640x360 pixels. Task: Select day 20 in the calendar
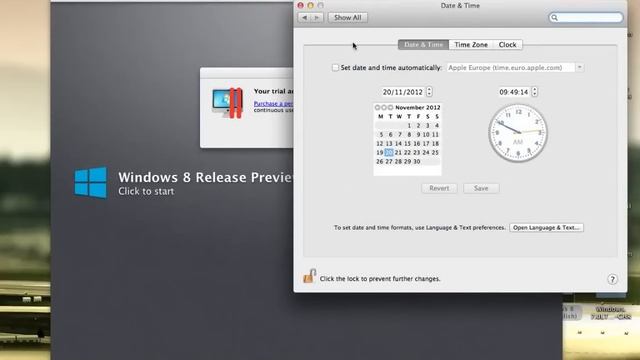(x=389, y=152)
